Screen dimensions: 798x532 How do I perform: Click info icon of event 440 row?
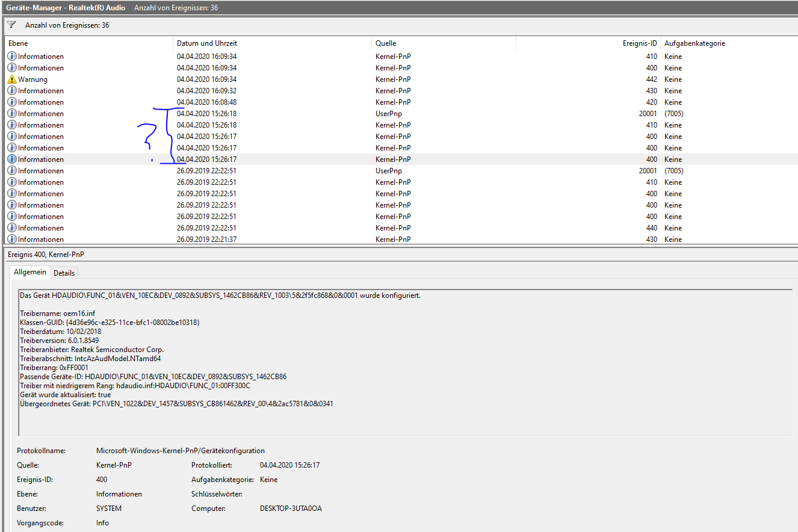(12, 228)
